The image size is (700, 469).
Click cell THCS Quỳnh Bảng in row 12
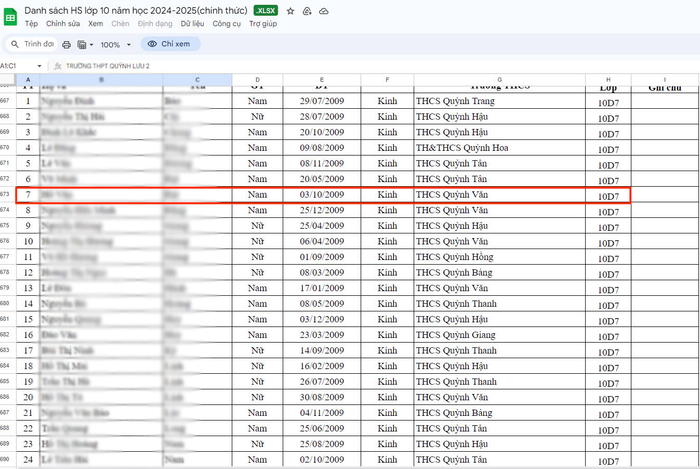click(500, 273)
